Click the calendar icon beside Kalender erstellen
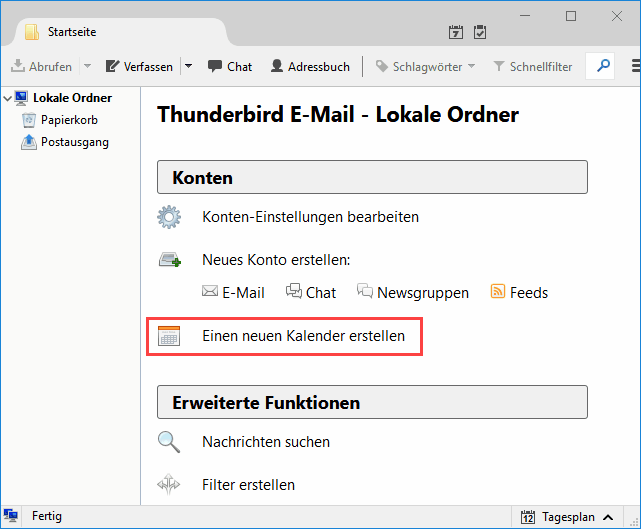The height and width of the screenshot is (529, 641). [169, 336]
